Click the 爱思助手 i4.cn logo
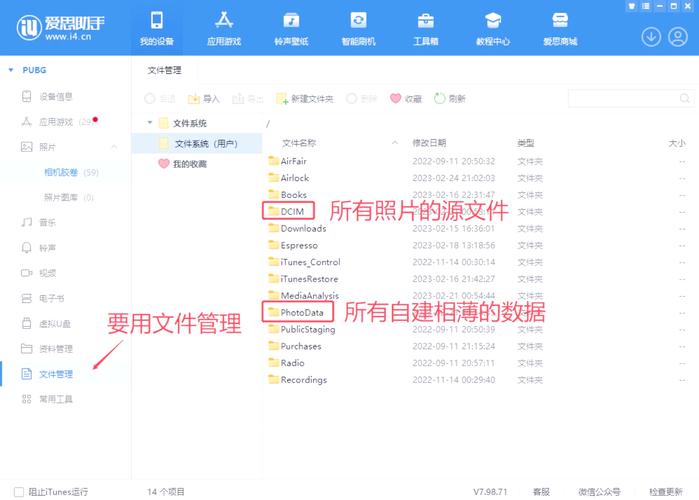 coord(60,27)
